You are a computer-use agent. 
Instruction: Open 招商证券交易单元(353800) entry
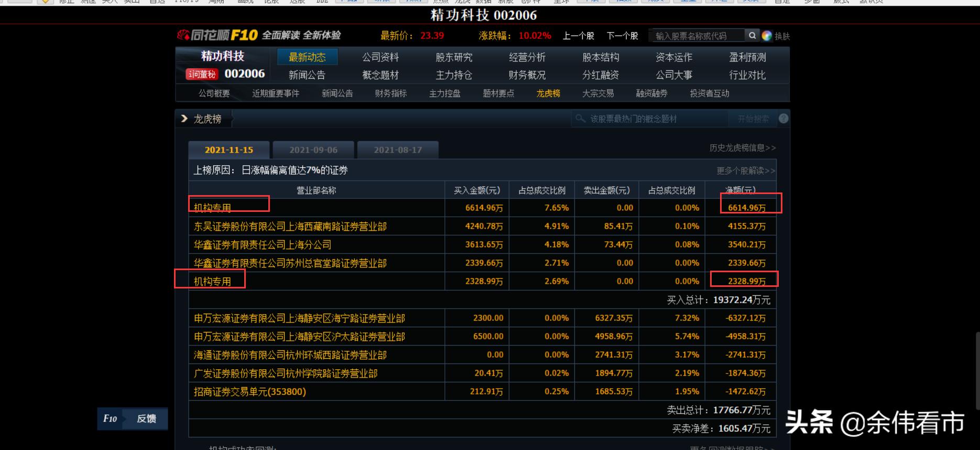click(x=250, y=392)
